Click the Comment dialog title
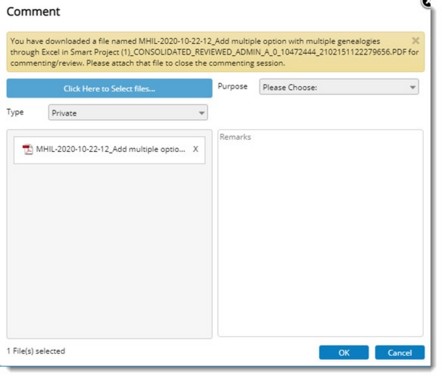This screenshot has width=442, height=378. 33,12
